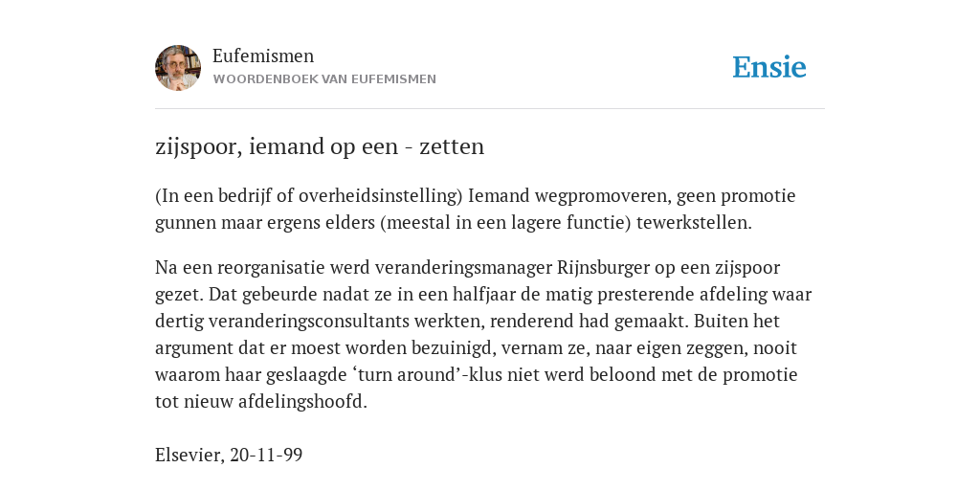Screen dimensions: 980x490
Task: Click the author's round profile photo
Action: (x=178, y=68)
